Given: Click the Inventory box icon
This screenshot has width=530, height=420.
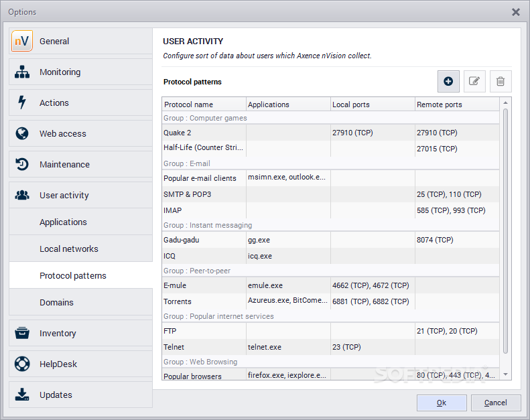Looking at the screenshot, I should [22, 333].
